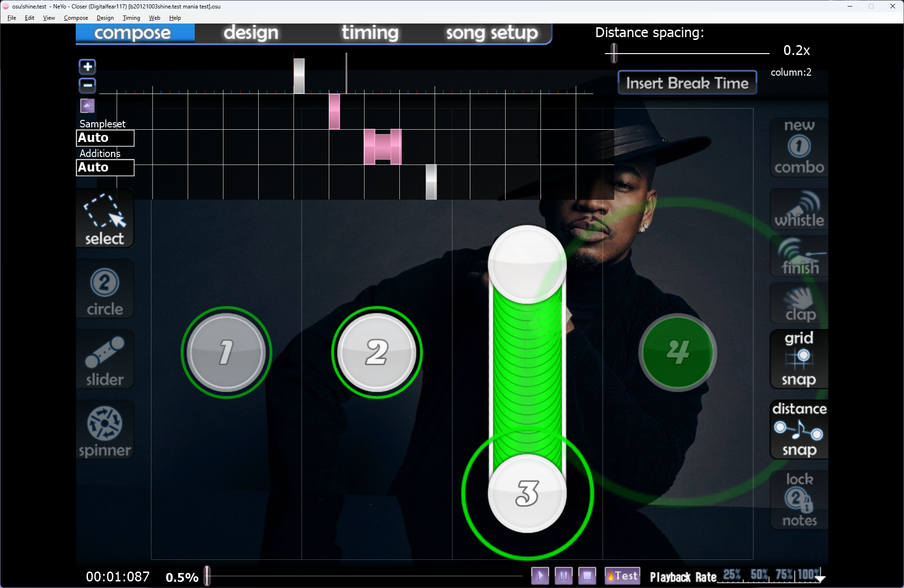Image resolution: width=904 pixels, height=588 pixels.
Task: Activate the spinner tool
Action: pos(104,431)
